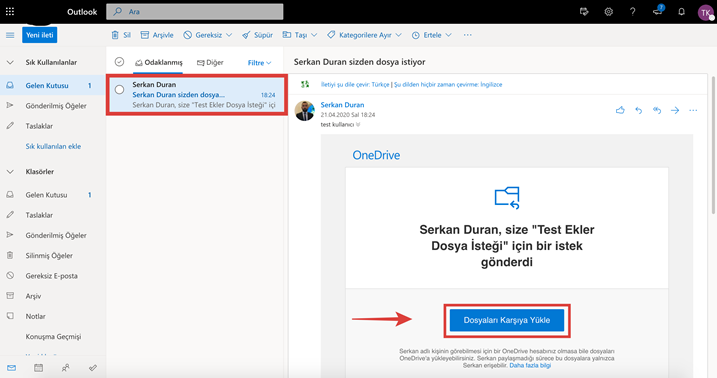Open Taslaklar under Klasörler

(x=53, y=215)
